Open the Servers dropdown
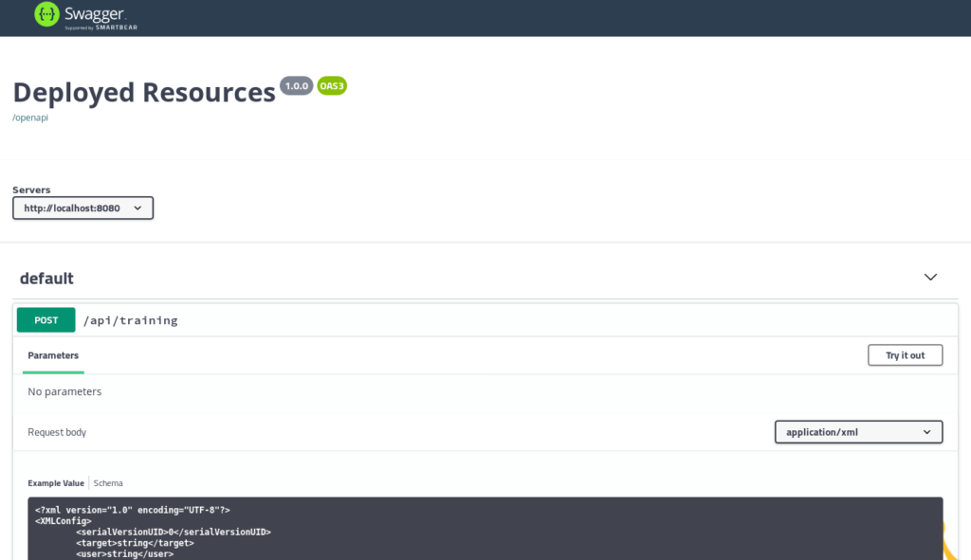 [82, 208]
